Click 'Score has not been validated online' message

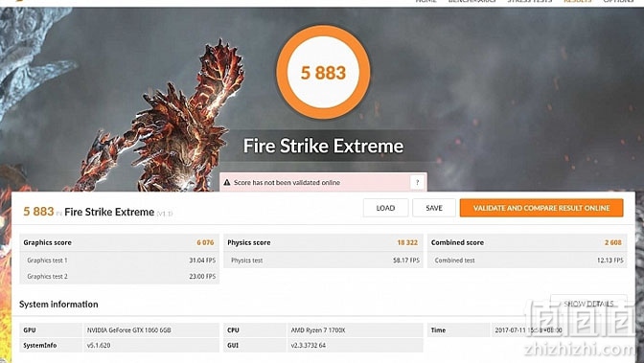[x=287, y=182]
